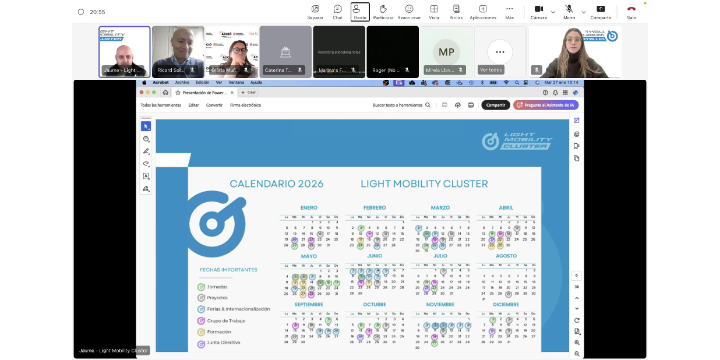Open the Separar breakout rooms icon
Image resolution: width=720 pixels, height=360 pixels.
(x=315, y=12)
